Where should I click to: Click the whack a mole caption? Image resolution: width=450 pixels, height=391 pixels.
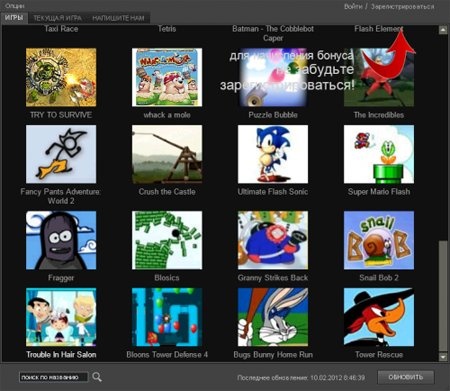click(x=167, y=115)
